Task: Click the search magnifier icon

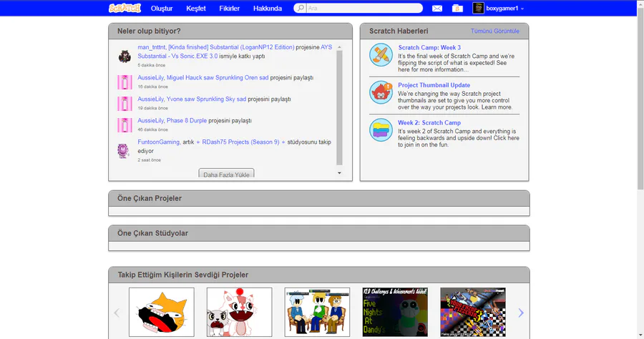Action: click(301, 8)
